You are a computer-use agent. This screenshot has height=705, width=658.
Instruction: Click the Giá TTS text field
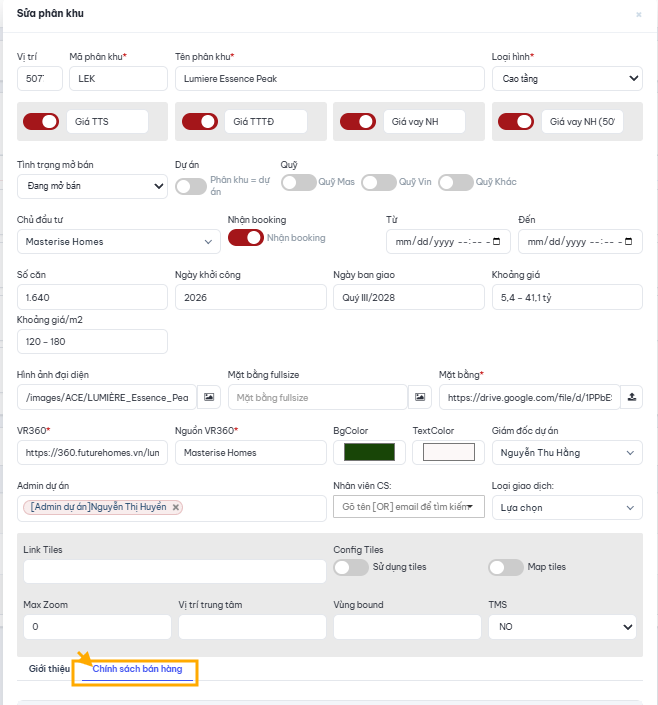pos(107,121)
